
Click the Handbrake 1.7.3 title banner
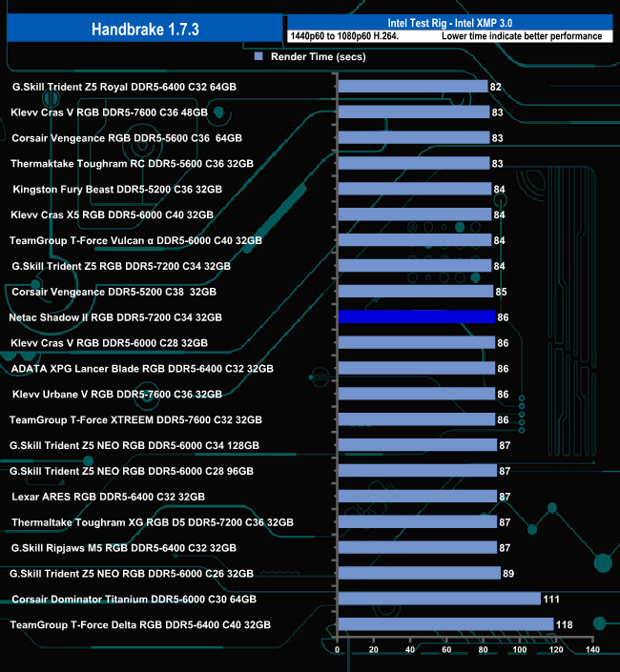click(145, 29)
